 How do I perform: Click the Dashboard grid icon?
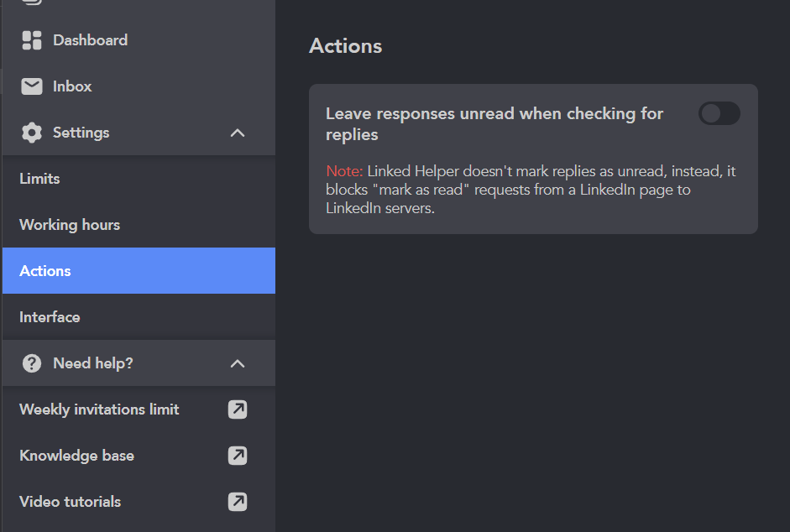click(32, 40)
